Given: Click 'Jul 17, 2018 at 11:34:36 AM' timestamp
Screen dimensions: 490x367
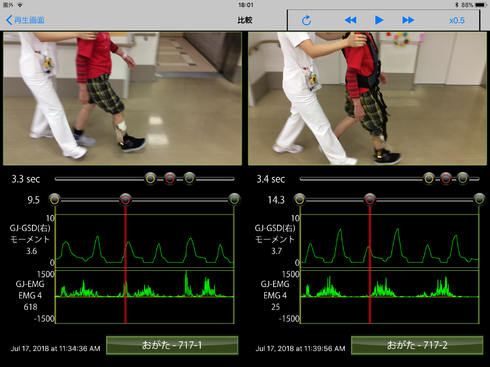Looking at the screenshot, I should tap(55, 349).
